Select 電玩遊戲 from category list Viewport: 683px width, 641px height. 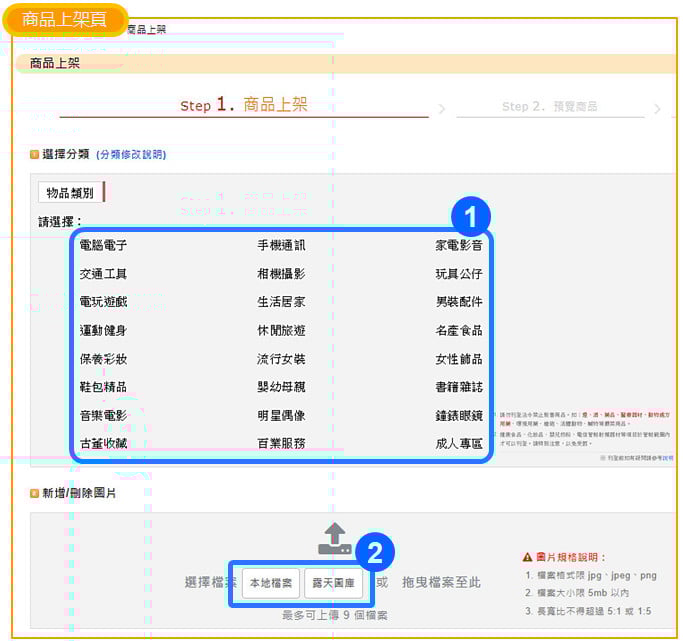103,302
